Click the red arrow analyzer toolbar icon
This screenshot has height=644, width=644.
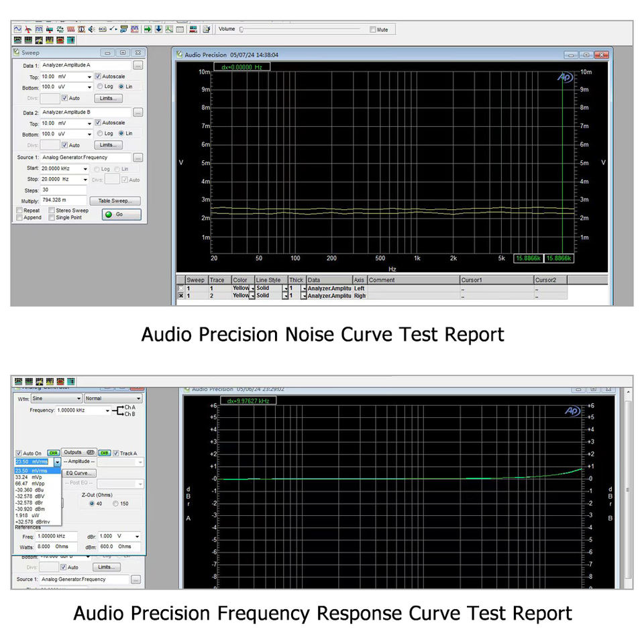tap(28, 29)
